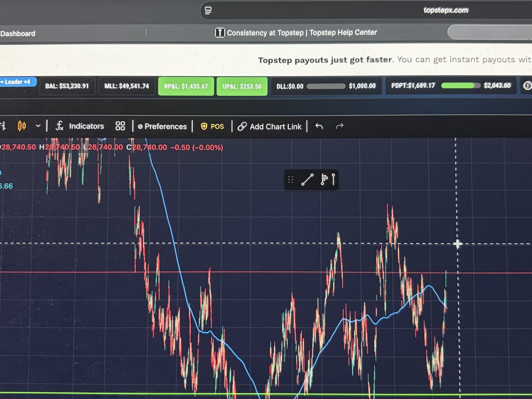Click the DLL daily loss progress bar
The image size is (532, 399).
coord(326,86)
